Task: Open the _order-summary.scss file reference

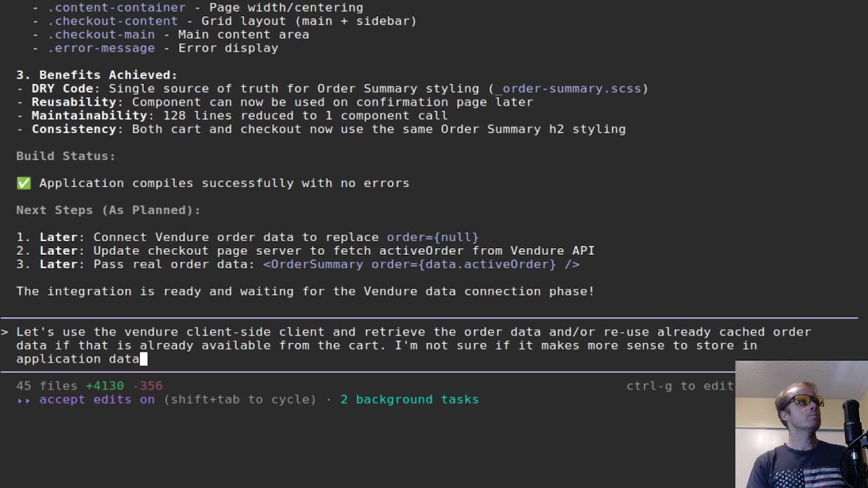Action: pos(571,88)
